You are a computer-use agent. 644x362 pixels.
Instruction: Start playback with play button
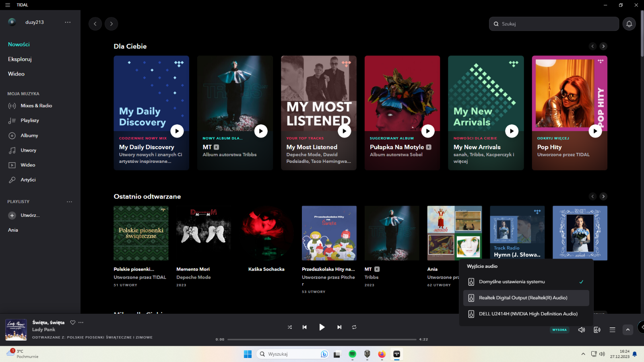pyautogui.click(x=322, y=327)
